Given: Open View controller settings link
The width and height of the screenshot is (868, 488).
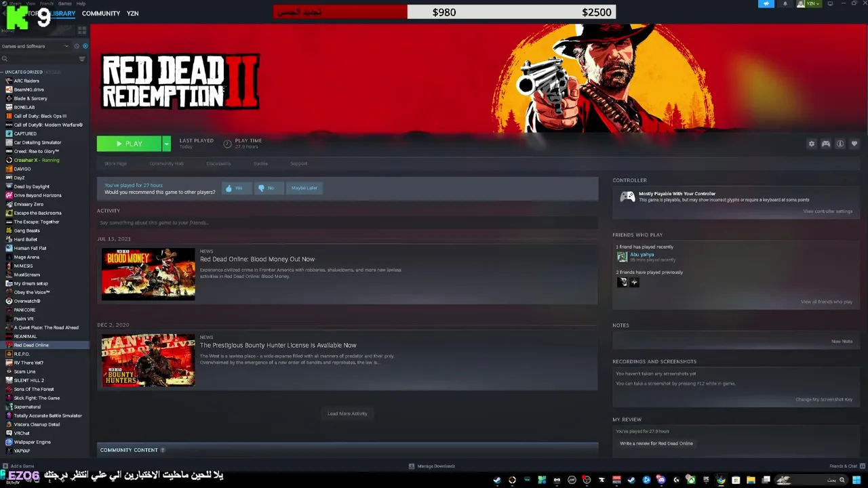Looking at the screenshot, I should [827, 211].
